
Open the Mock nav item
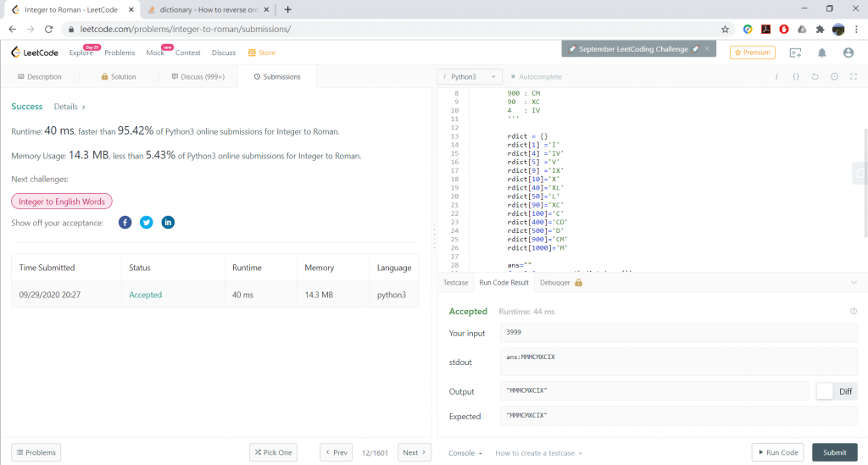[155, 53]
